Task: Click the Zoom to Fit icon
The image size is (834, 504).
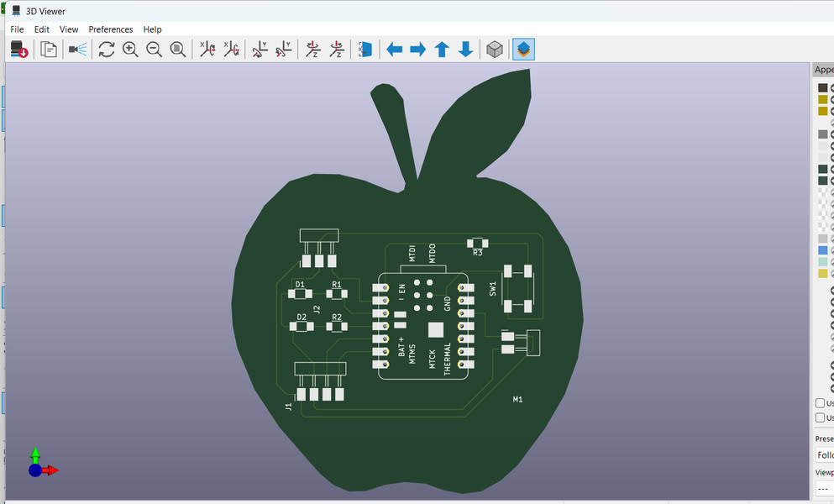Action: click(x=178, y=50)
